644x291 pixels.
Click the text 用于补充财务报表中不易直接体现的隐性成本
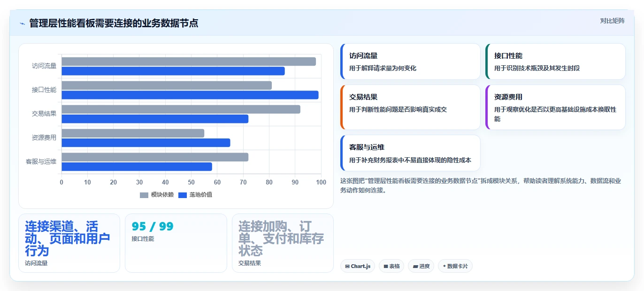coord(410,160)
